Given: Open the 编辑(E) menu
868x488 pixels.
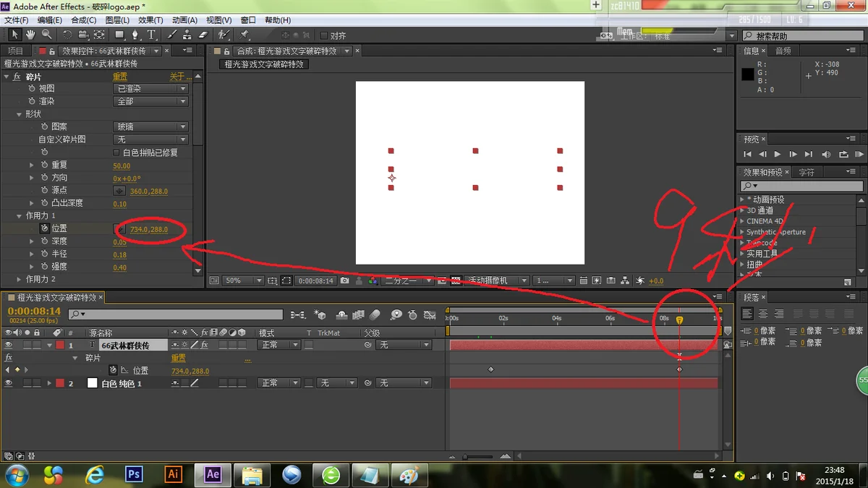Looking at the screenshot, I should coord(49,20).
